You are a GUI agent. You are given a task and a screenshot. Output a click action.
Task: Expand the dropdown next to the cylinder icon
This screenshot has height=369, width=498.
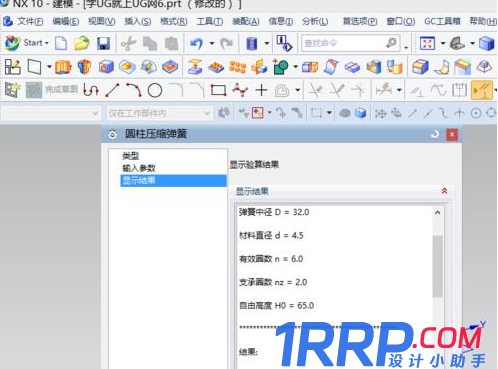pos(267,43)
